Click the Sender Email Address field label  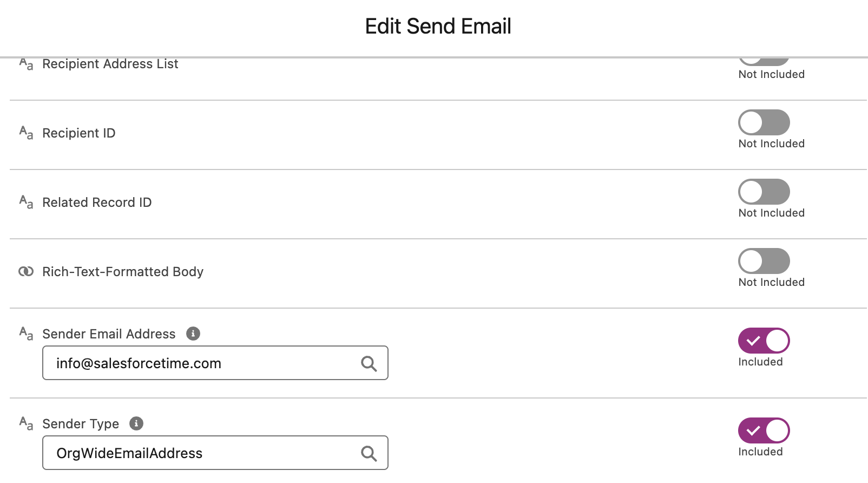coord(108,334)
